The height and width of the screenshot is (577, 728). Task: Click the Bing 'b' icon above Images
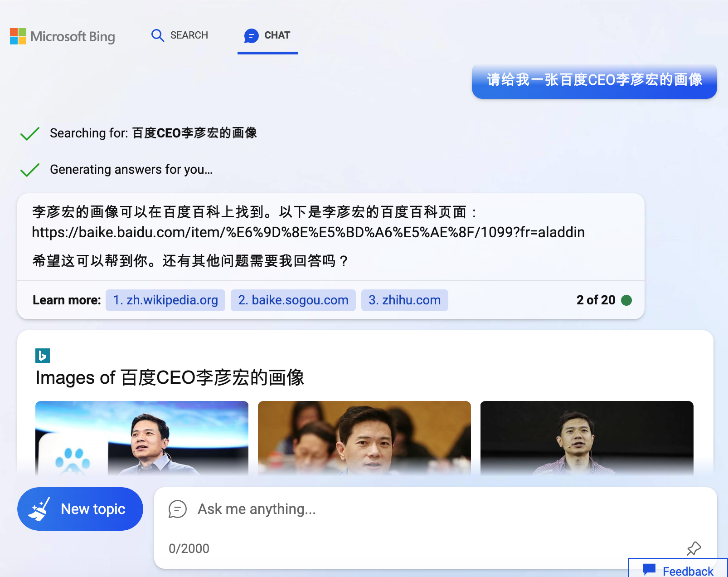43,356
